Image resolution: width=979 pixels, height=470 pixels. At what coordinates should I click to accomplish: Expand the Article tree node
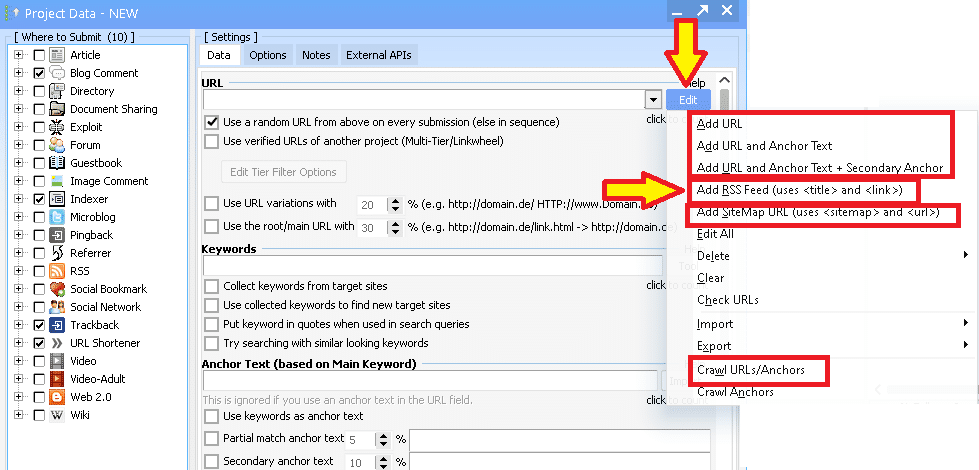click(18, 55)
